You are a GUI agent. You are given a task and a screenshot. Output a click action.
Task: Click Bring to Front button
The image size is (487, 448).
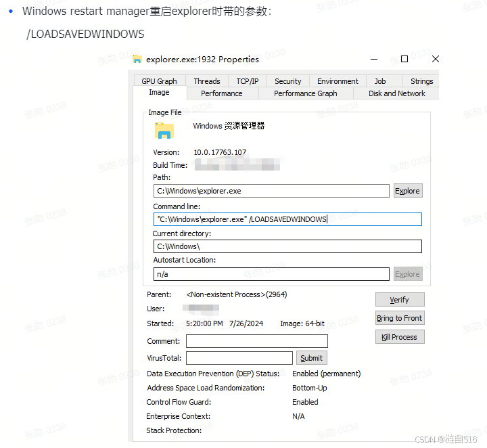coord(400,318)
